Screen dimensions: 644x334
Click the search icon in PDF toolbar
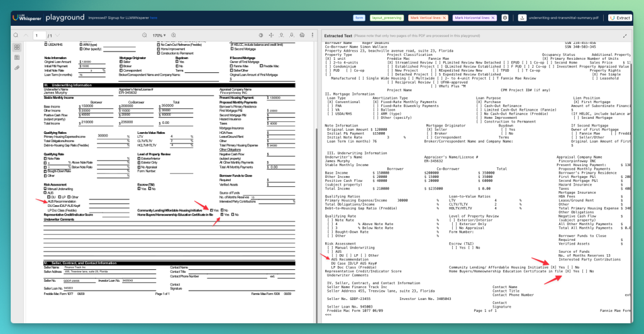tap(17, 35)
